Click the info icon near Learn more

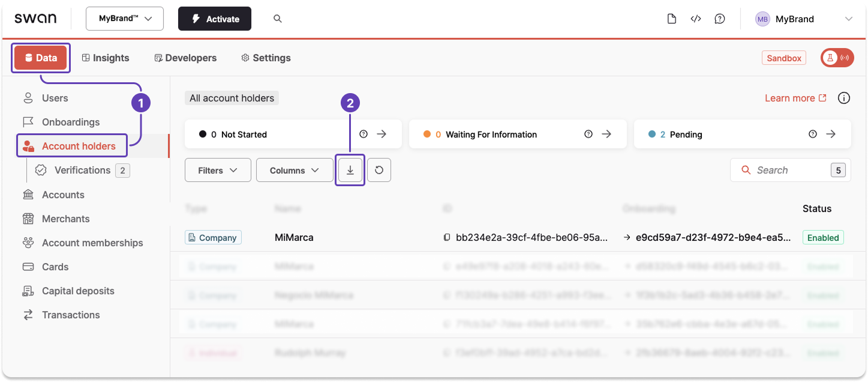(843, 98)
